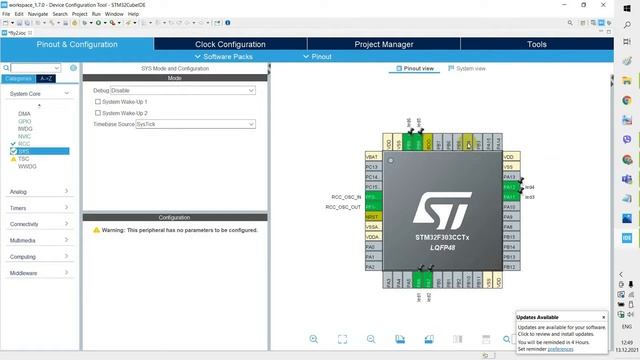Click the Save icon in the toolbar
Screen dimensions: 640x360
(x=19, y=23)
